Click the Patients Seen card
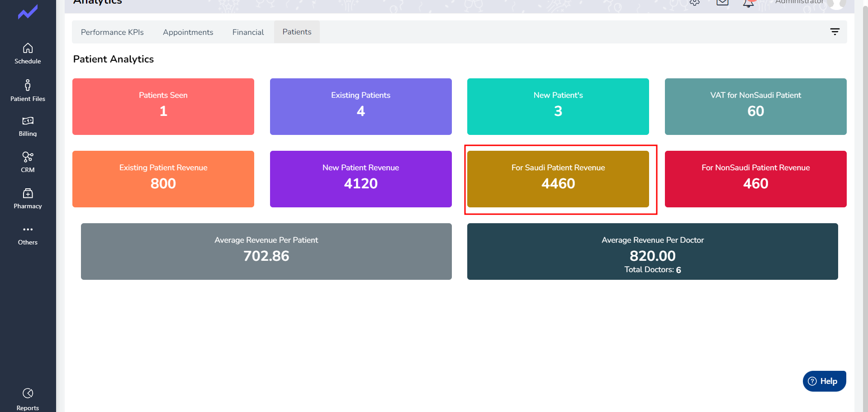The image size is (868, 412). tap(163, 106)
